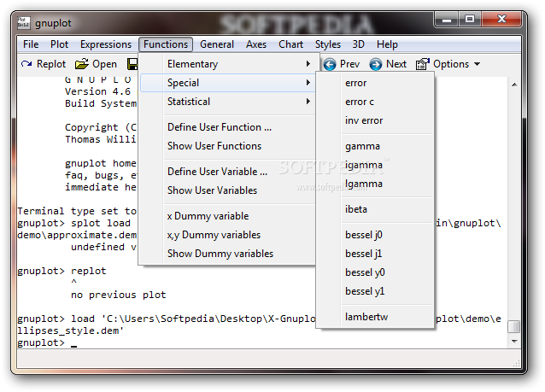Screen dimensions: 545x392
Task: Click the Options toolbar button label
Action: (451, 64)
